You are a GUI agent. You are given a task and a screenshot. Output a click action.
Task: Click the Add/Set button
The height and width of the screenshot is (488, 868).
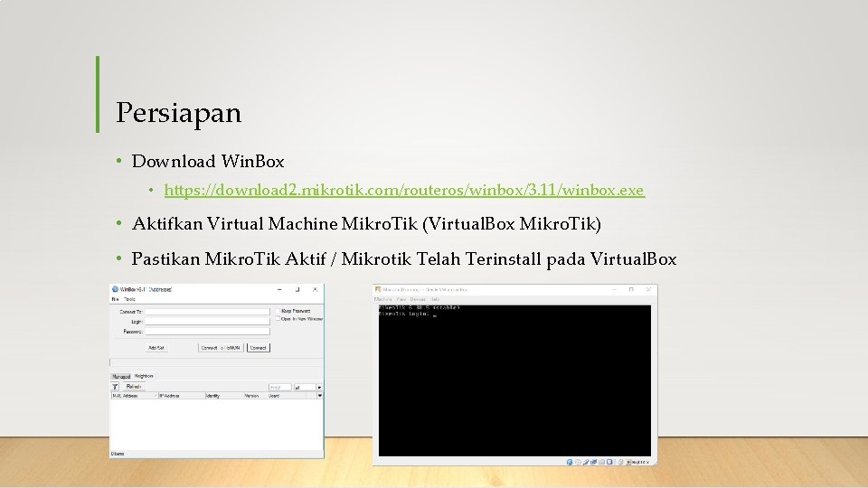(156, 347)
